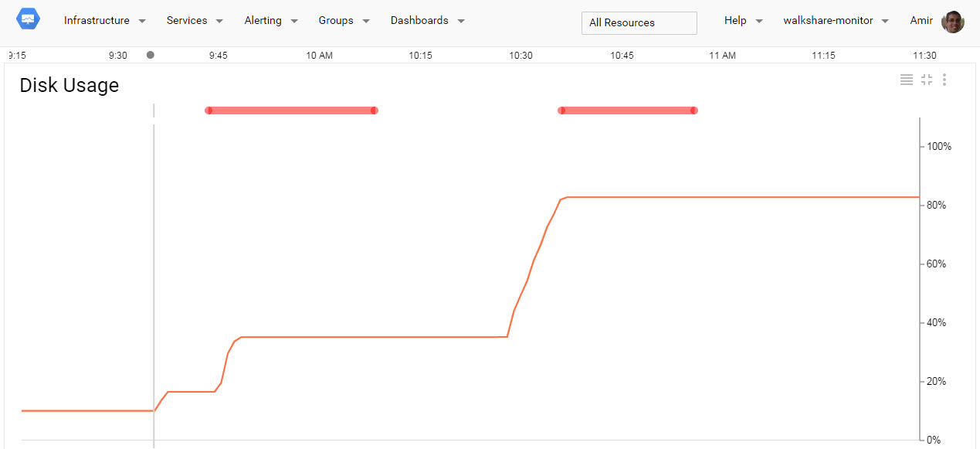Expand the Help dropdown arrow
Screen dimensions: 980x449
pyautogui.click(x=759, y=22)
